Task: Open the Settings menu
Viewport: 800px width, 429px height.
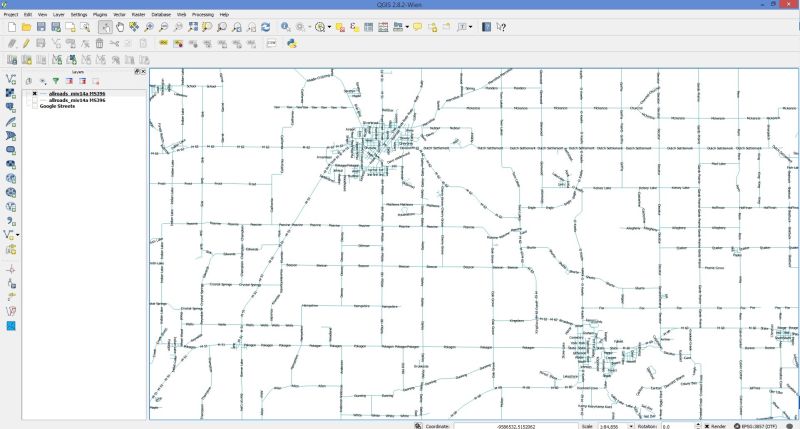Action: point(79,15)
